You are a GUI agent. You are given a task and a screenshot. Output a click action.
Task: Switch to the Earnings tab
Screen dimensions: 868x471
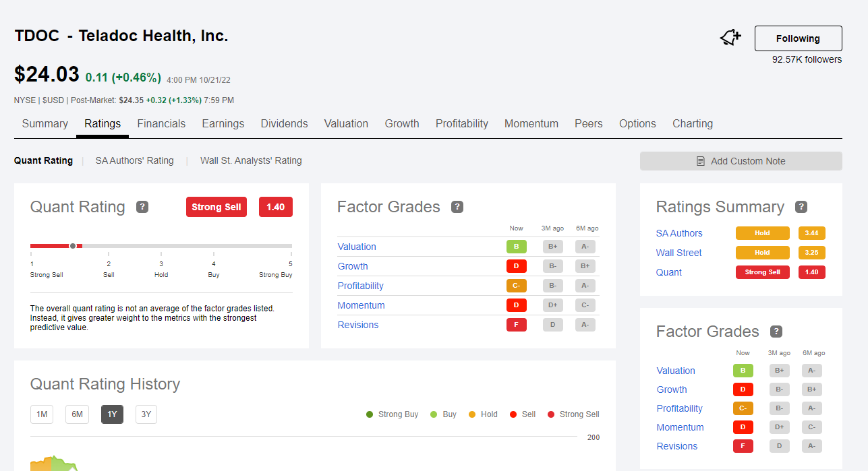tap(223, 124)
